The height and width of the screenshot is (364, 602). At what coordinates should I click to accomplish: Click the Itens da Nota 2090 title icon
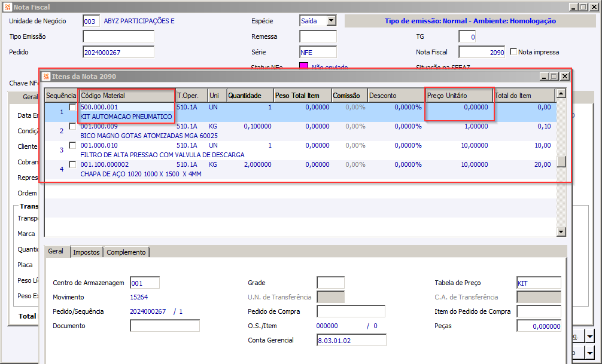point(45,77)
